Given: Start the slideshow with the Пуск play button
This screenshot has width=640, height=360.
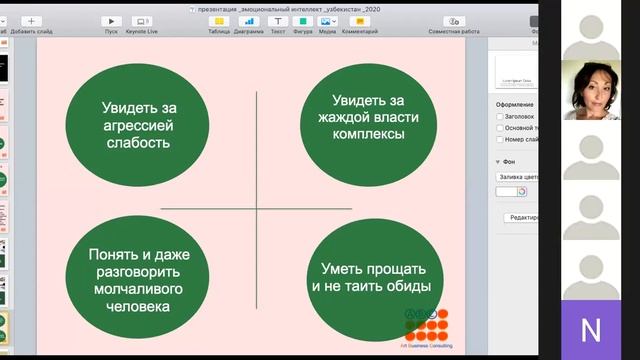Looking at the screenshot, I should 111,21.
